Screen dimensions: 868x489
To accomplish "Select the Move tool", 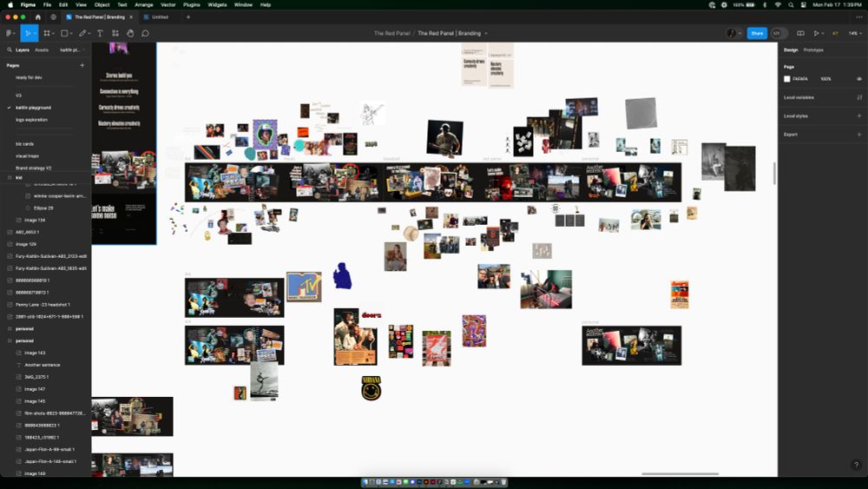I will point(27,33).
